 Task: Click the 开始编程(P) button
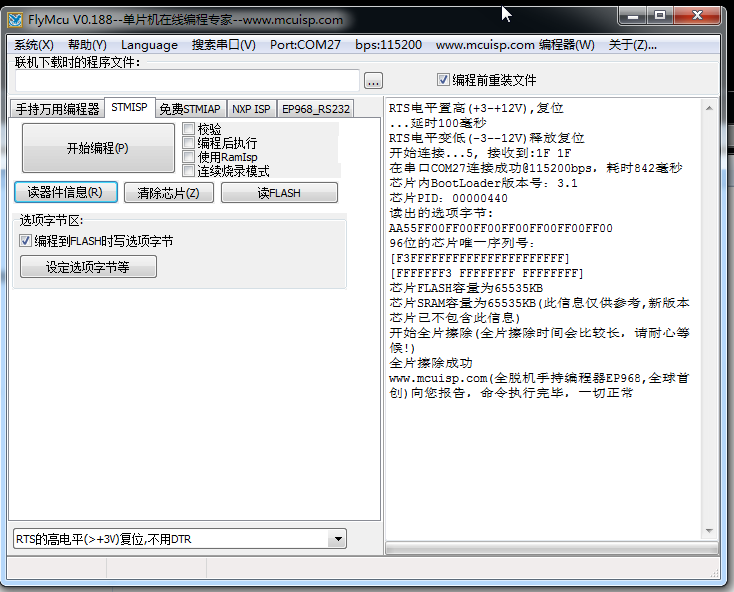pos(97,148)
